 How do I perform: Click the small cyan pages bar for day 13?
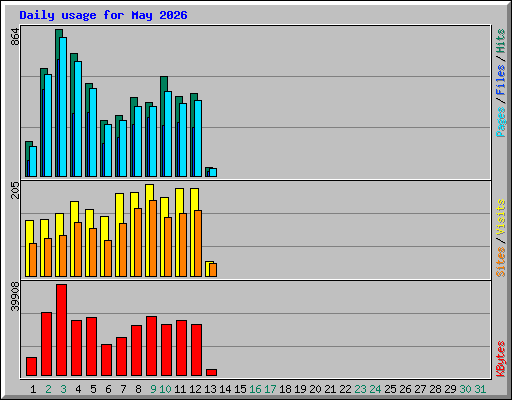pos(213,172)
